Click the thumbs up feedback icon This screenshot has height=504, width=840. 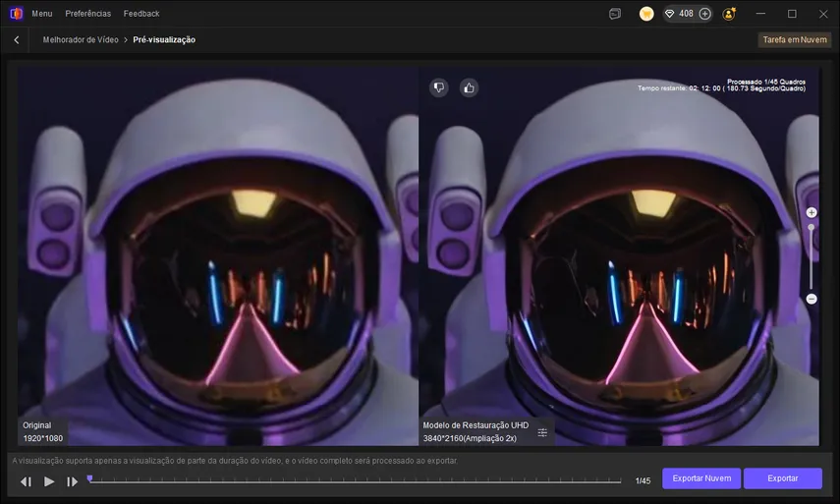pyautogui.click(x=469, y=87)
